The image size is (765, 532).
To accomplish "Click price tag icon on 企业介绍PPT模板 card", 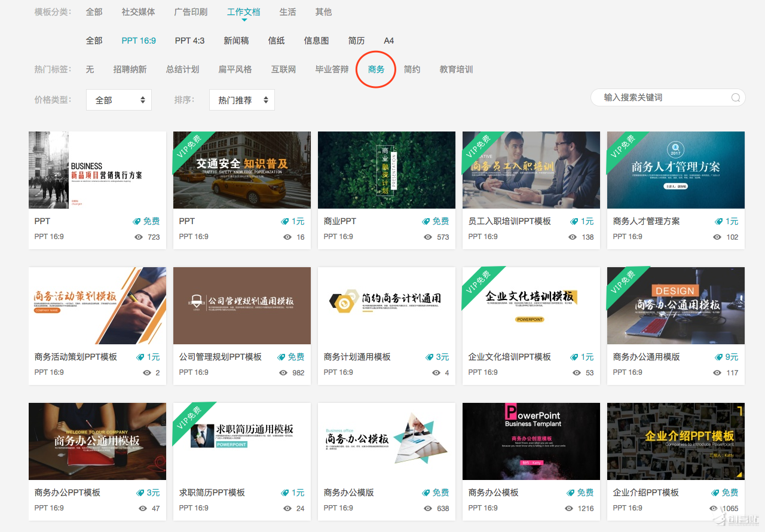I will 715,493.
